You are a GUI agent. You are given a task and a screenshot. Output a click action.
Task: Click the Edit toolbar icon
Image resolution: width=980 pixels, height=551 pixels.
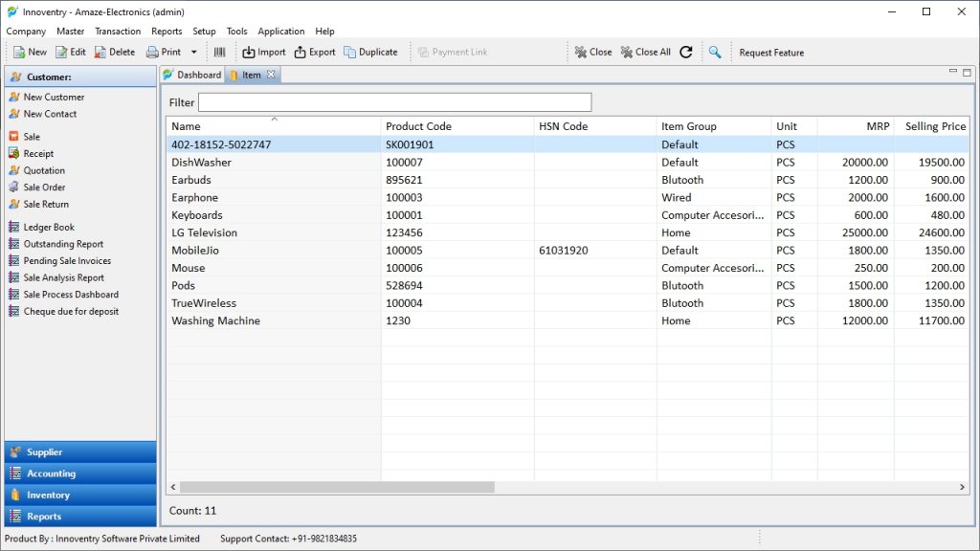[x=61, y=52]
